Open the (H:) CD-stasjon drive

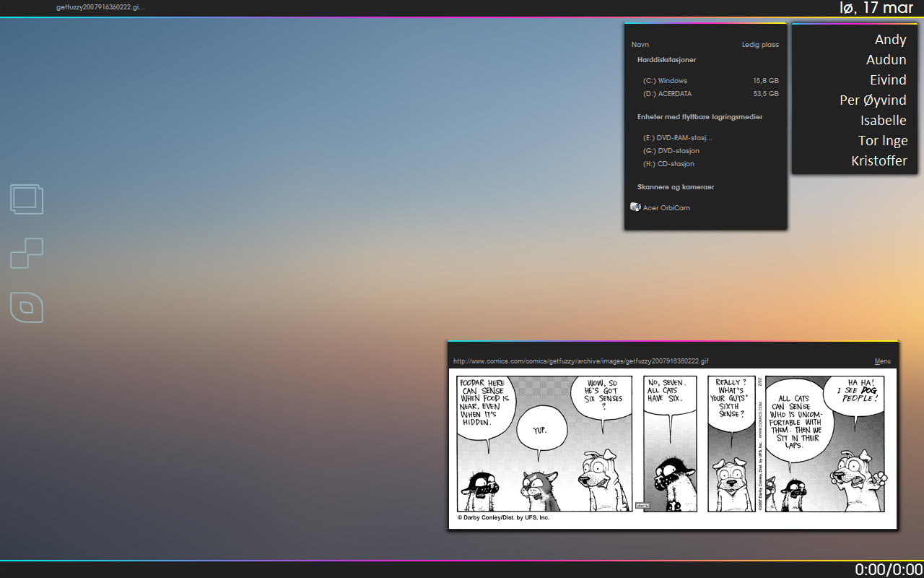pyautogui.click(x=668, y=164)
